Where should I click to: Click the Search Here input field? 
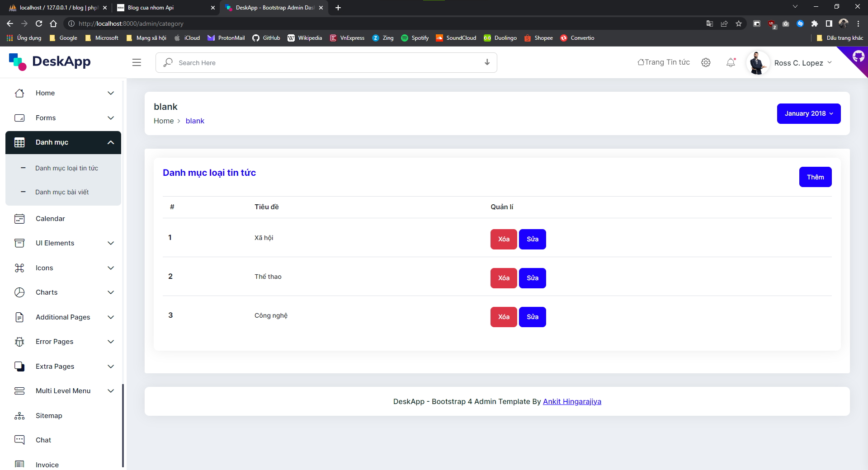click(326, 62)
